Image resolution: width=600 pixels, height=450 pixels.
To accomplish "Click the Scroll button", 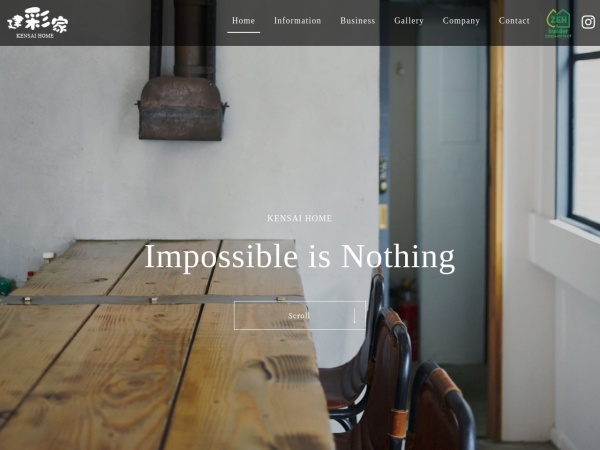I will (300, 316).
